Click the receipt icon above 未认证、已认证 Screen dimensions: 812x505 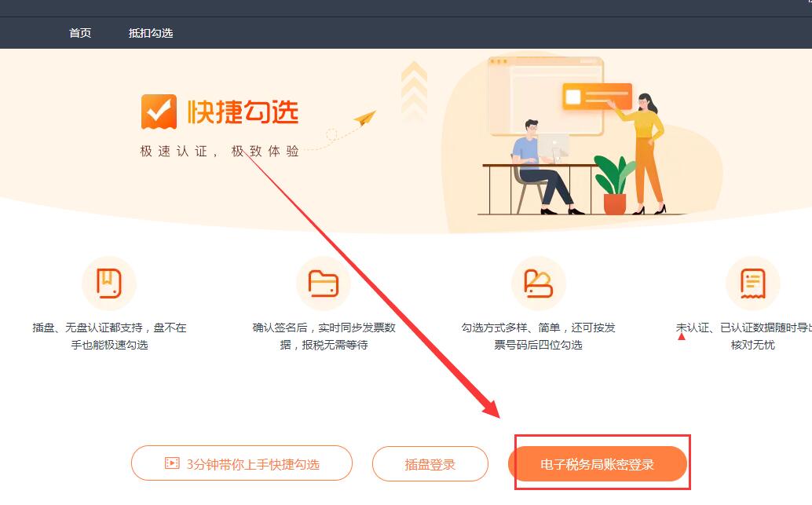753,284
